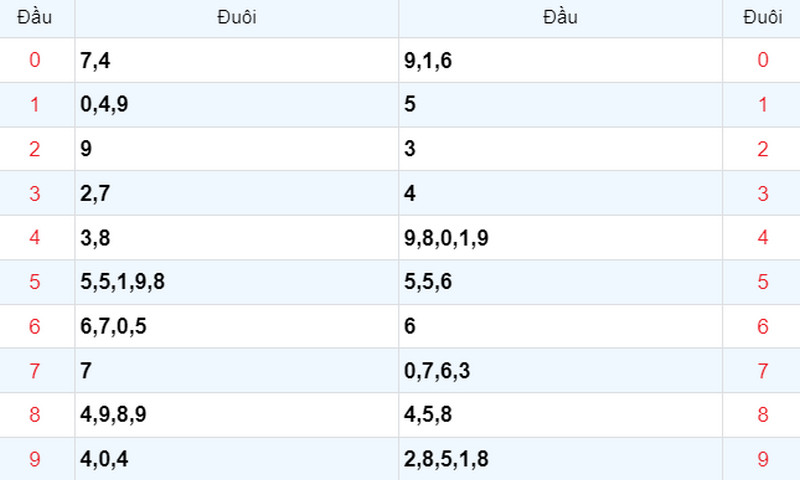Click the cell showing 5,5,6
This screenshot has width=800, height=480.
pos(560,282)
